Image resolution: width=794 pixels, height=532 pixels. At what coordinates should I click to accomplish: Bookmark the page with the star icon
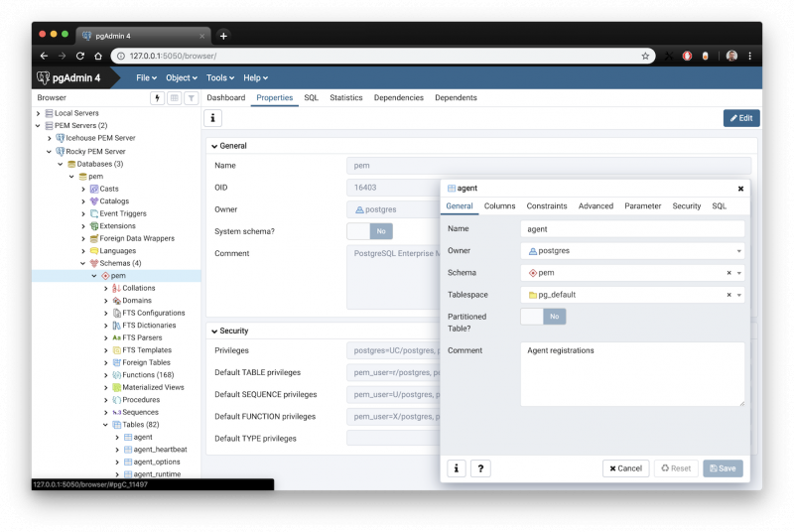click(x=645, y=56)
